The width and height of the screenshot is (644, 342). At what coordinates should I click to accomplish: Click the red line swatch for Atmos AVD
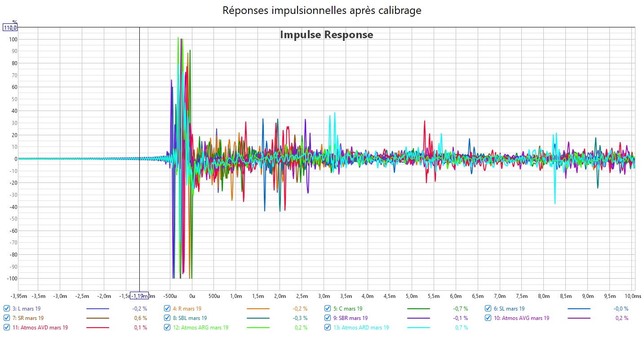(x=98, y=328)
